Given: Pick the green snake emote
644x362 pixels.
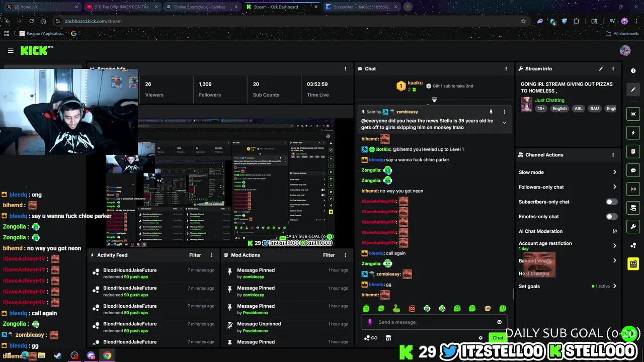Looking at the screenshot, I should tap(396, 308).
